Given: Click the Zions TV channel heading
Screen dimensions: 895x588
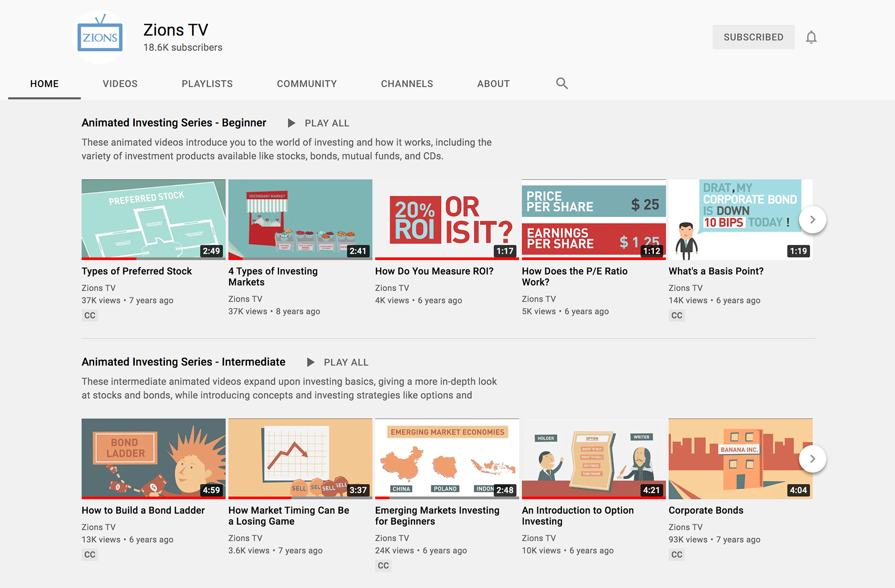Looking at the screenshot, I should [x=176, y=30].
